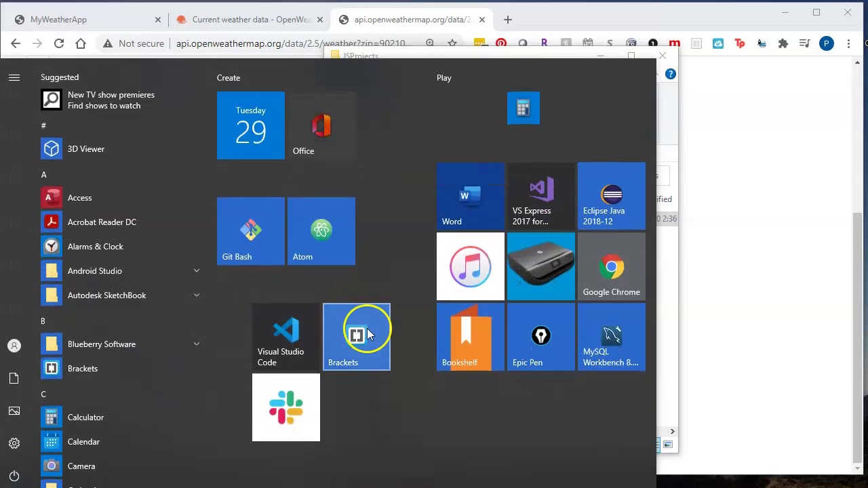Open the Office tile
The image size is (868, 488).
coord(321,125)
